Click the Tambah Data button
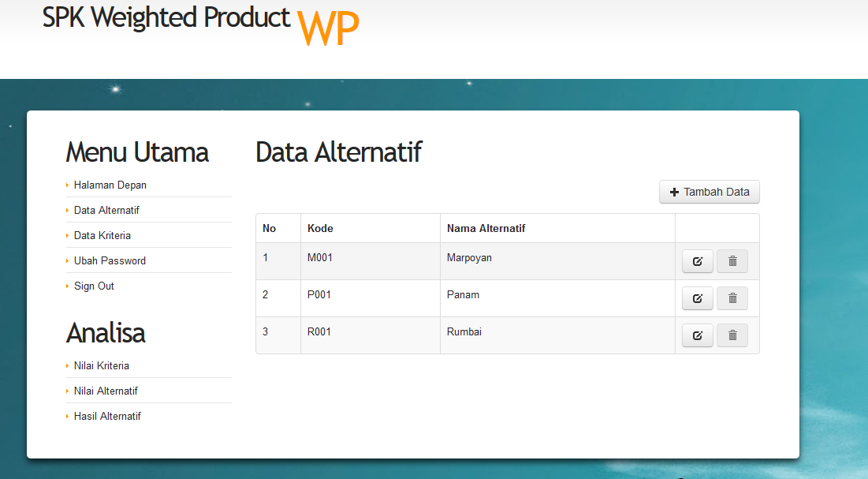The image size is (868, 479). tap(709, 192)
